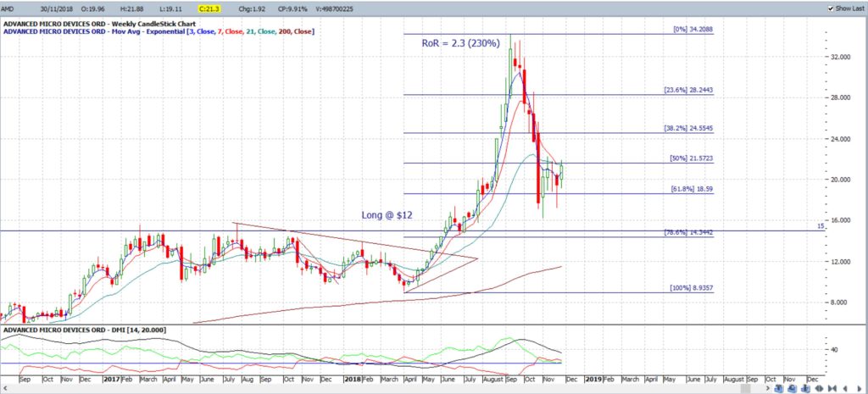Click the Long @ $12 annotation

pyautogui.click(x=387, y=214)
